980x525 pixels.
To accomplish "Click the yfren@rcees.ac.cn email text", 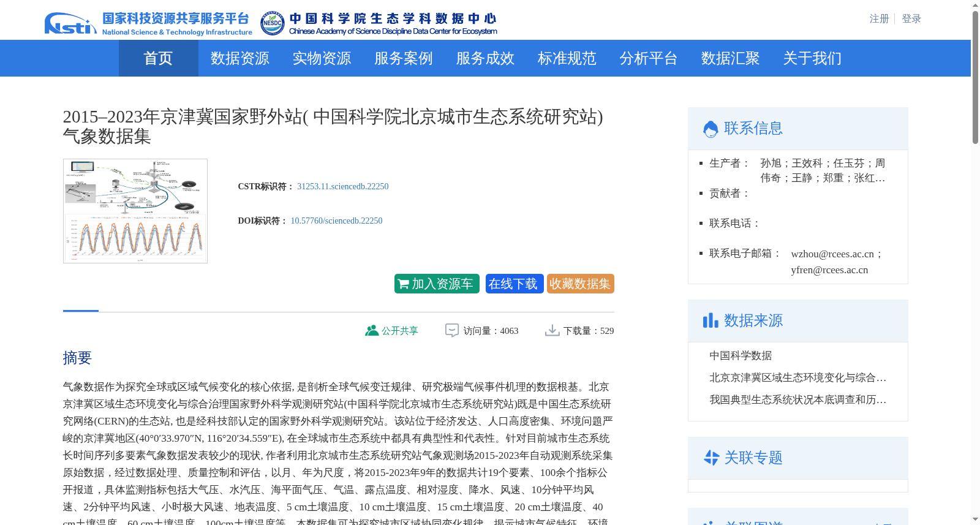I will (829, 270).
